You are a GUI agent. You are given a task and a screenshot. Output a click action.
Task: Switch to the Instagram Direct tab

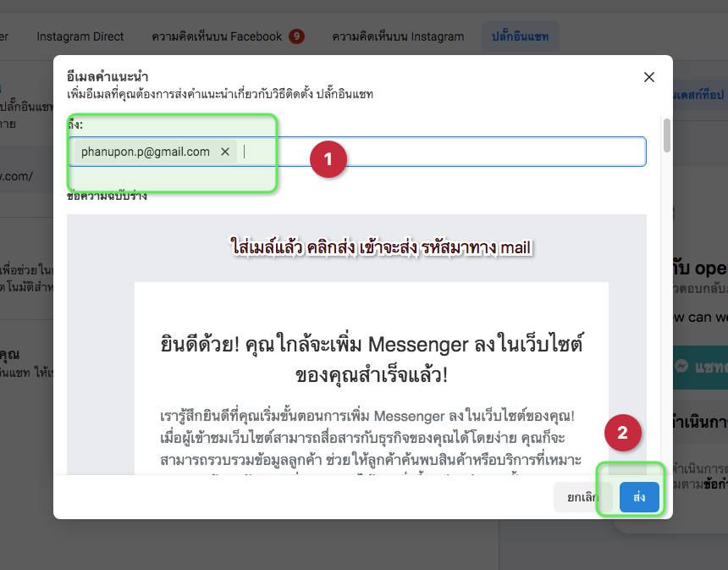[80, 36]
